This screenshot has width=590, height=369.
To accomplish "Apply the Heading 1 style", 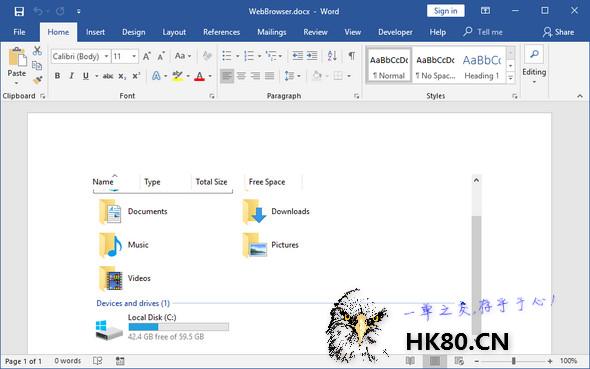I will click(x=482, y=65).
